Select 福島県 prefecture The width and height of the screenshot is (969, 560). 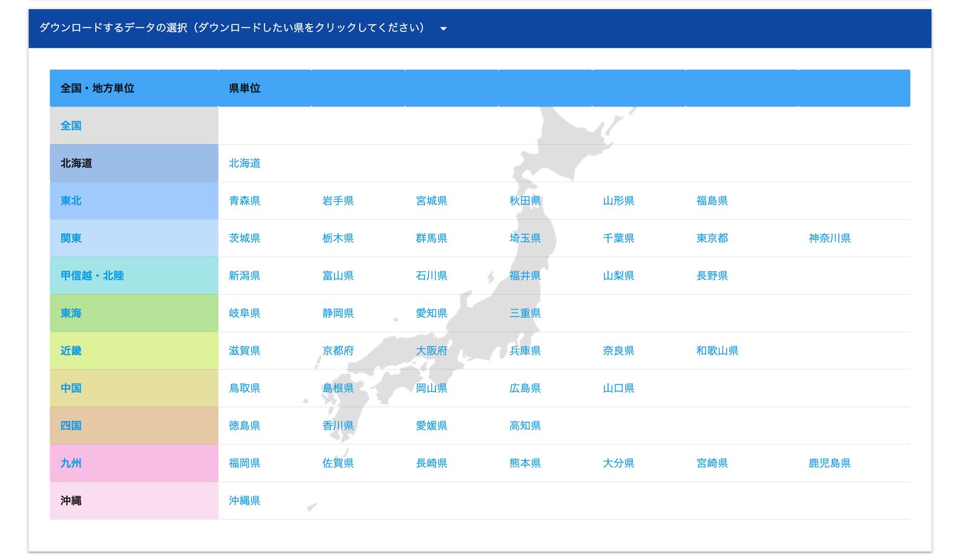(712, 201)
